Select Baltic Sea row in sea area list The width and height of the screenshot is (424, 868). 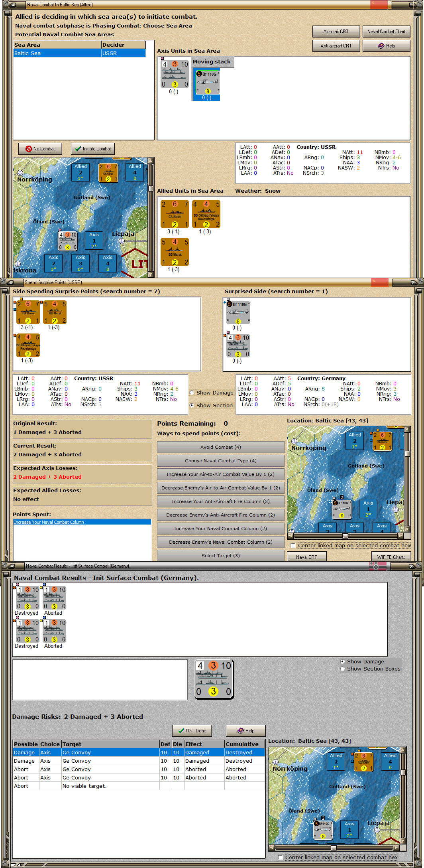pos(79,53)
